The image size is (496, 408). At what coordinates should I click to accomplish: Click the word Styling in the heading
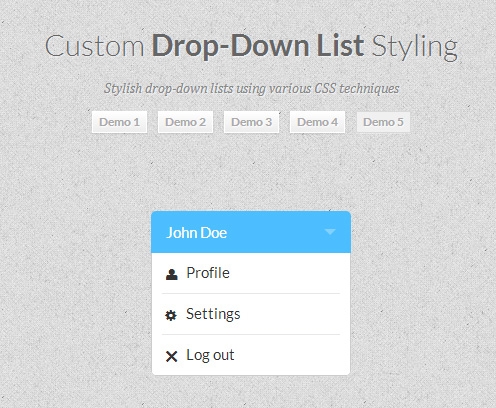415,48
